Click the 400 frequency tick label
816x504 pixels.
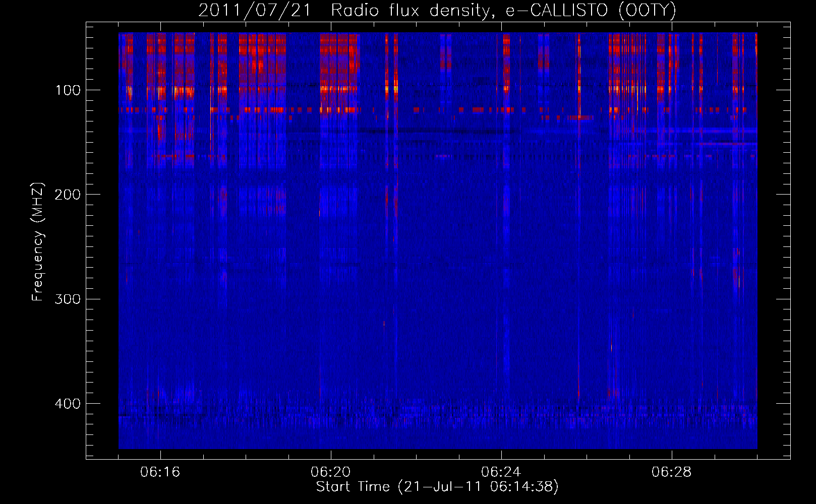click(68, 404)
